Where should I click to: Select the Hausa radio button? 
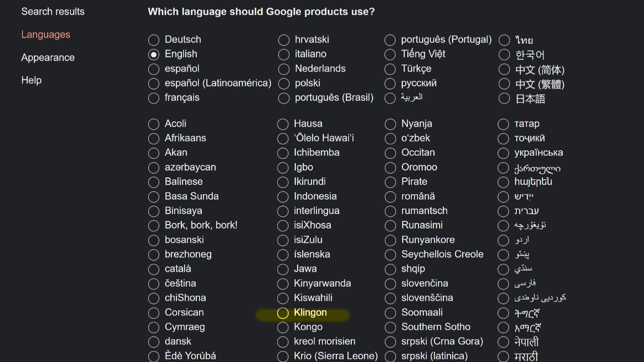[x=283, y=124]
